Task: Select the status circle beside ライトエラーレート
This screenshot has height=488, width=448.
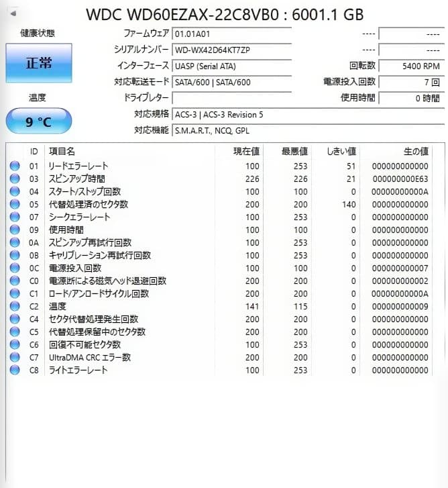Action: pos(15,370)
